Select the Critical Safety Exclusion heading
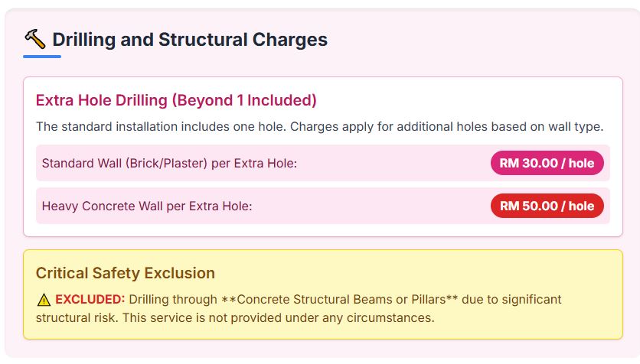The height and width of the screenshot is (364, 640). (126, 273)
